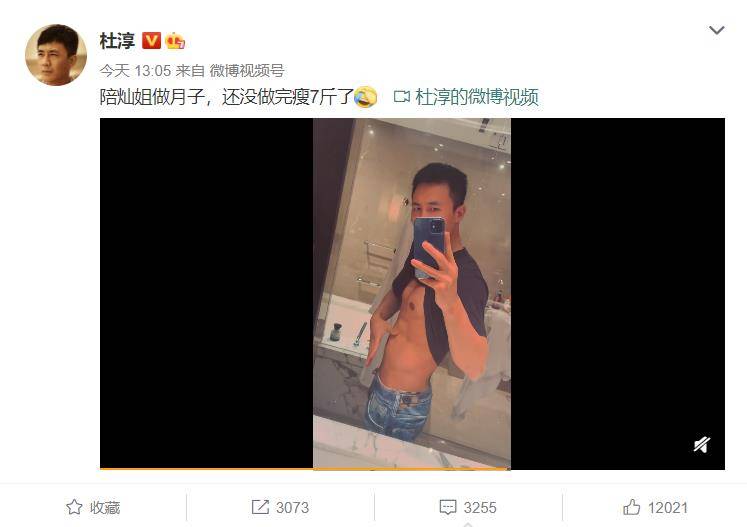Like the post with thumbs-up icon
The image size is (747, 527).
(x=631, y=507)
